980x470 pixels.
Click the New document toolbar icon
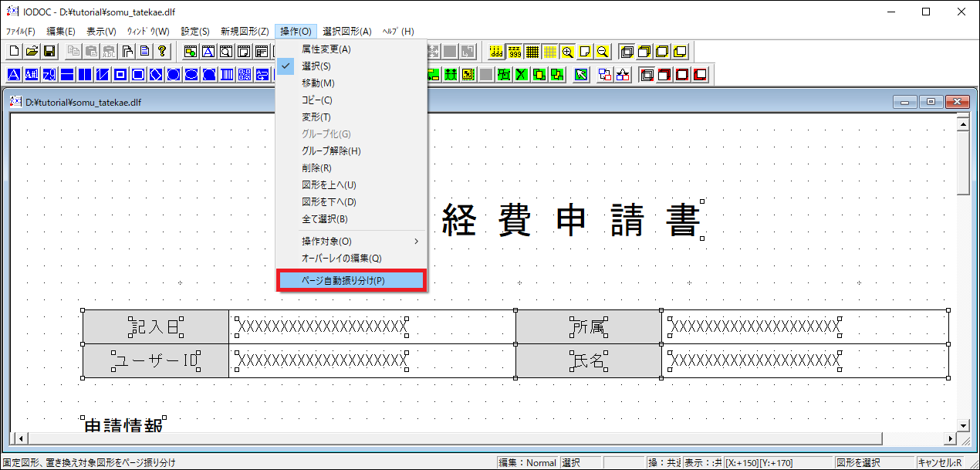point(14,51)
